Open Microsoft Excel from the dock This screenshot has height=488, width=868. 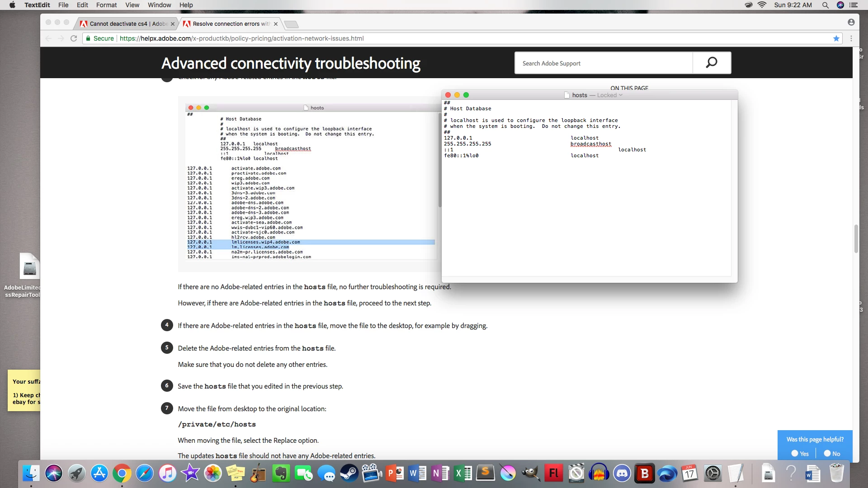click(x=463, y=474)
